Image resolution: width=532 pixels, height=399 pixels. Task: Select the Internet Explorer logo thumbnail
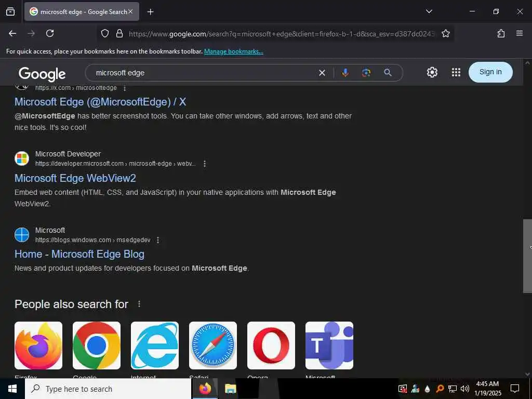[x=155, y=345]
